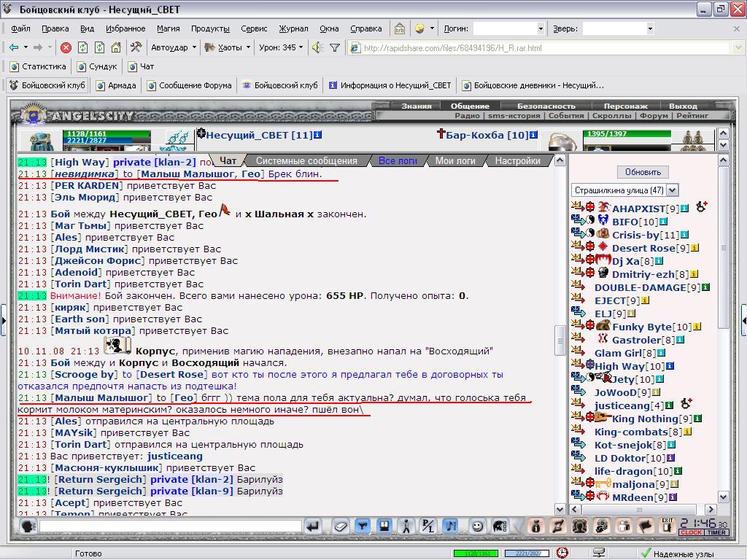Switch to CLOCK display mode
Viewport: 747px width, 560px height.
[692, 532]
